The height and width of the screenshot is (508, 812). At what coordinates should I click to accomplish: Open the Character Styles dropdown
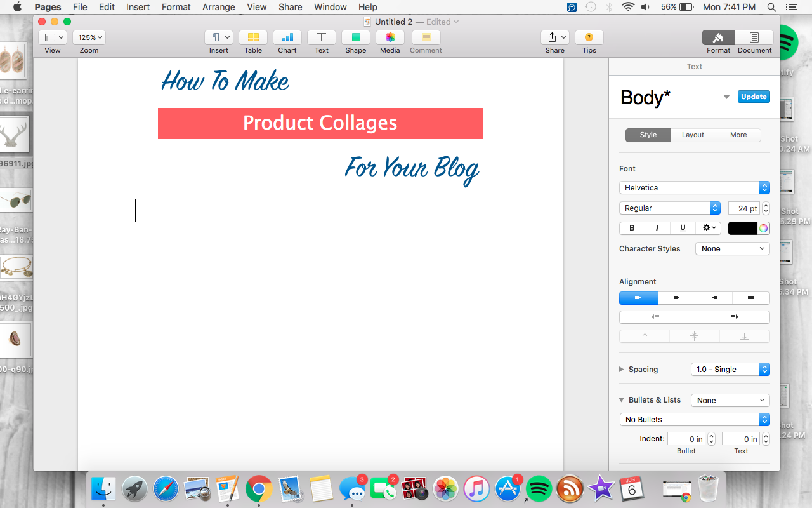coord(732,248)
